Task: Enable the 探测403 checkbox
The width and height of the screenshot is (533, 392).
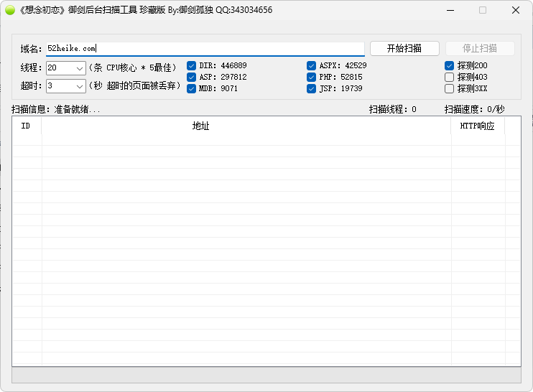Action: coord(450,77)
